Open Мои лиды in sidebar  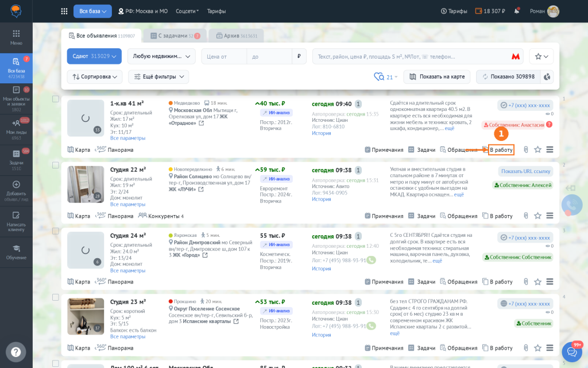coord(16,129)
